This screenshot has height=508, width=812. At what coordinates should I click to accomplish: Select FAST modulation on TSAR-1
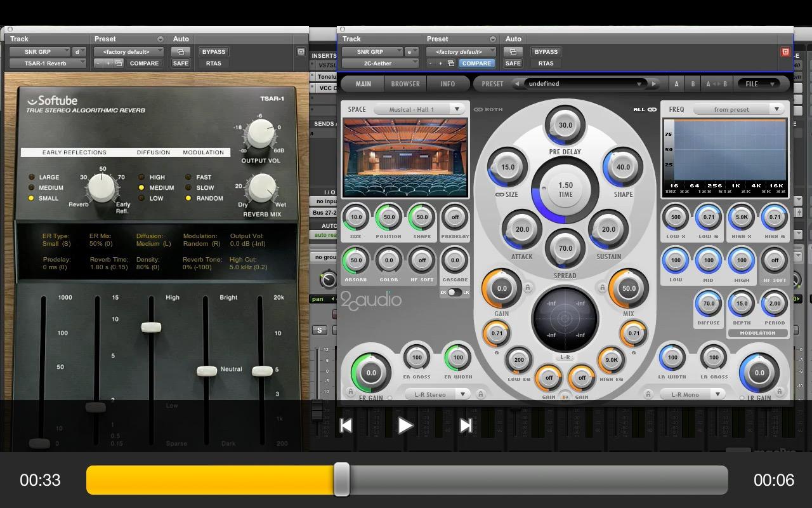click(x=188, y=177)
